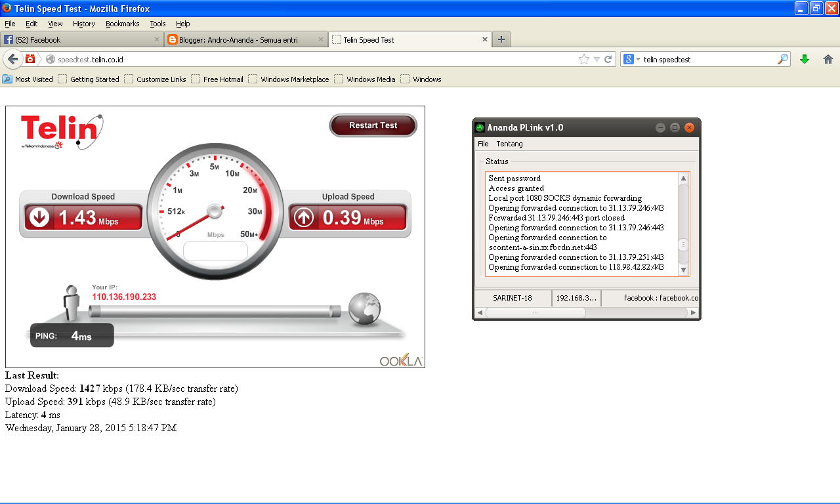Viewport: 840px width, 504px height.
Task: Close the Facebook tab
Action: click(157, 39)
